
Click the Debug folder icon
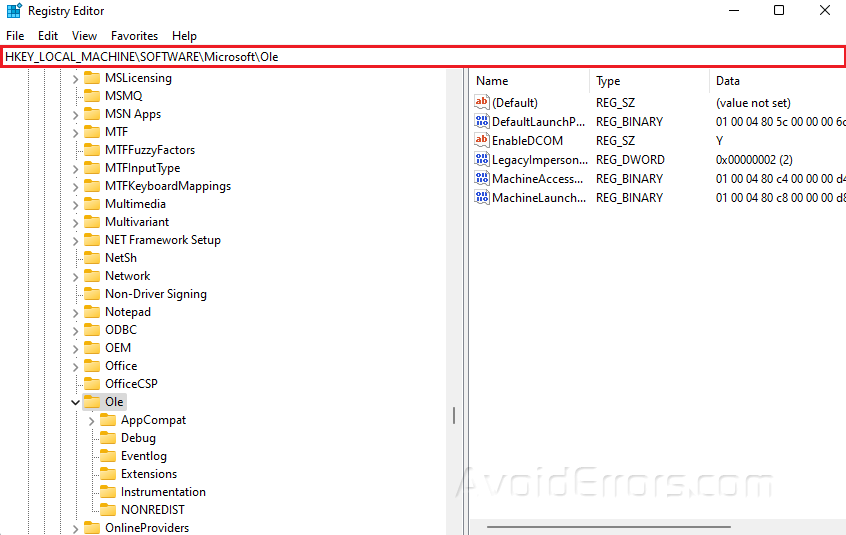(108, 438)
